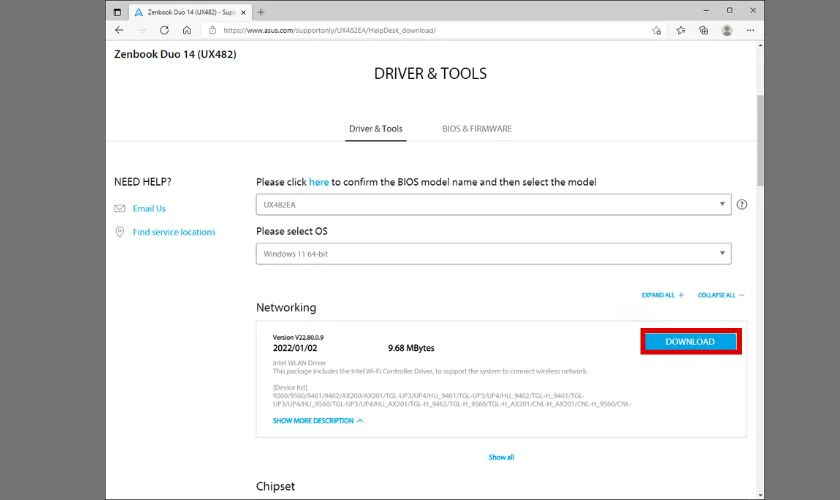Add this page to favorites star icon
Image resolution: width=840 pixels, height=500 pixels.
(x=657, y=31)
